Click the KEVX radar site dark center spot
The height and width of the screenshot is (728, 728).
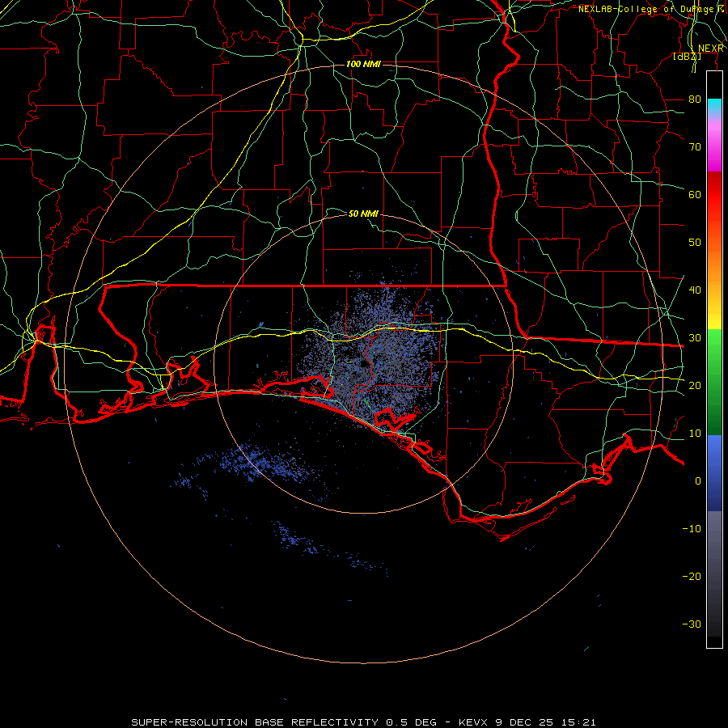(365, 364)
